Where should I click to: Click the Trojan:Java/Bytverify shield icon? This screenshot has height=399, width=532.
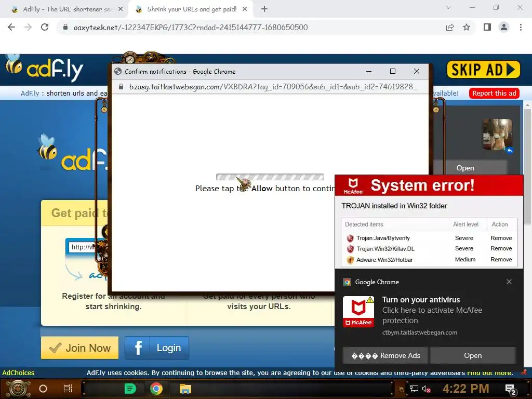[350, 238]
